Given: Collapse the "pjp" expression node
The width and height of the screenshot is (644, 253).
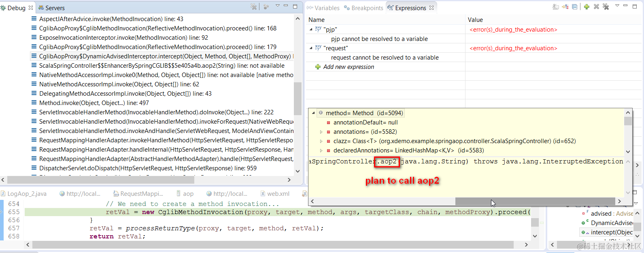Looking at the screenshot, I should pyautogui.click(x=311, y=30).
